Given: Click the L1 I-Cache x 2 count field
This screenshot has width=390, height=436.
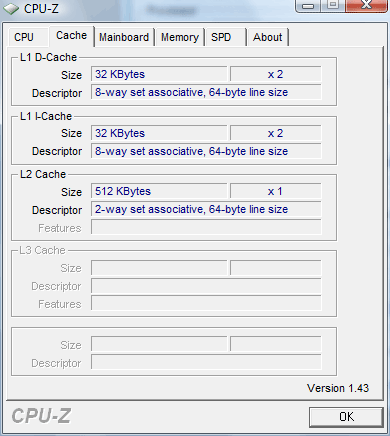Looking at the screenshot, I should tap(276, 133).
